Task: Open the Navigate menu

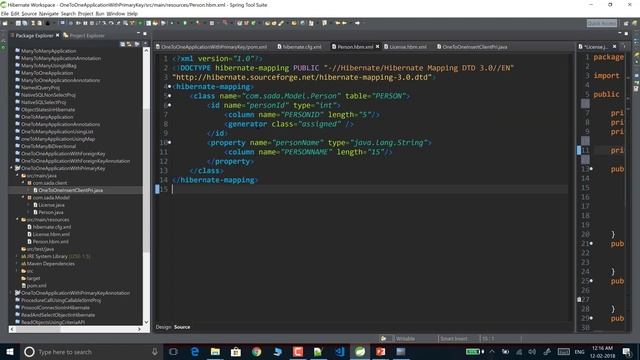Action: click(x=49, y=13)
